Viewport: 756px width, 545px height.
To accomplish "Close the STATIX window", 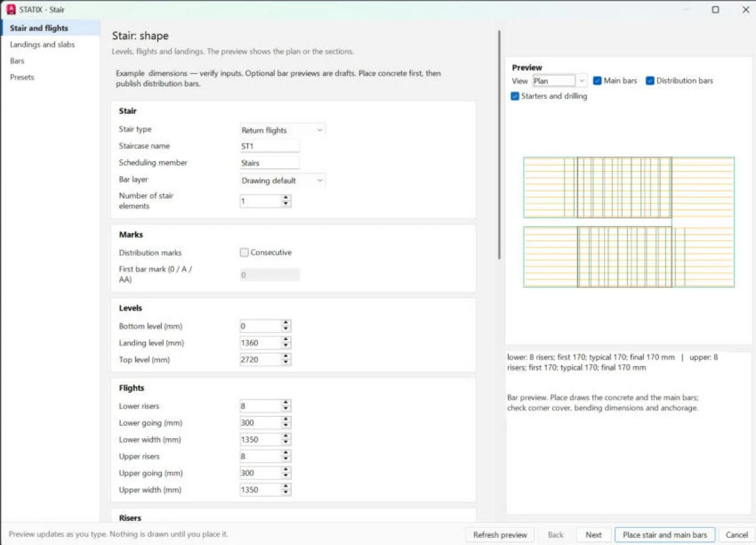I will click(x=745, y=9).
